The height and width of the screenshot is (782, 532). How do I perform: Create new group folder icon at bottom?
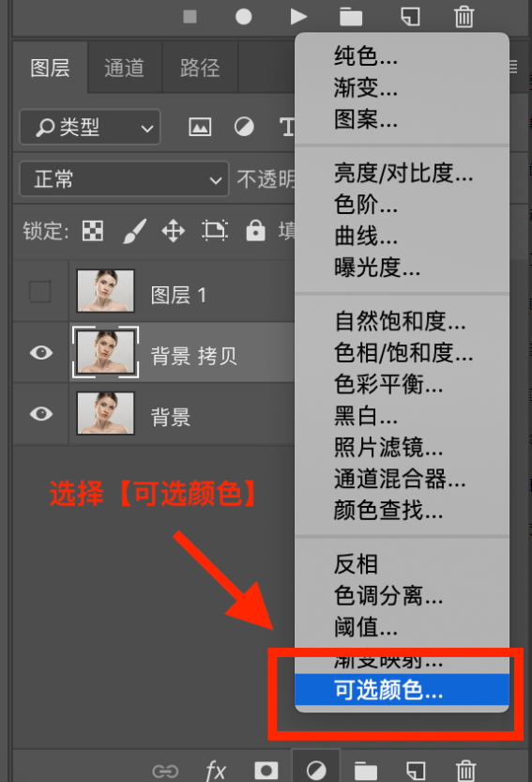366,771
